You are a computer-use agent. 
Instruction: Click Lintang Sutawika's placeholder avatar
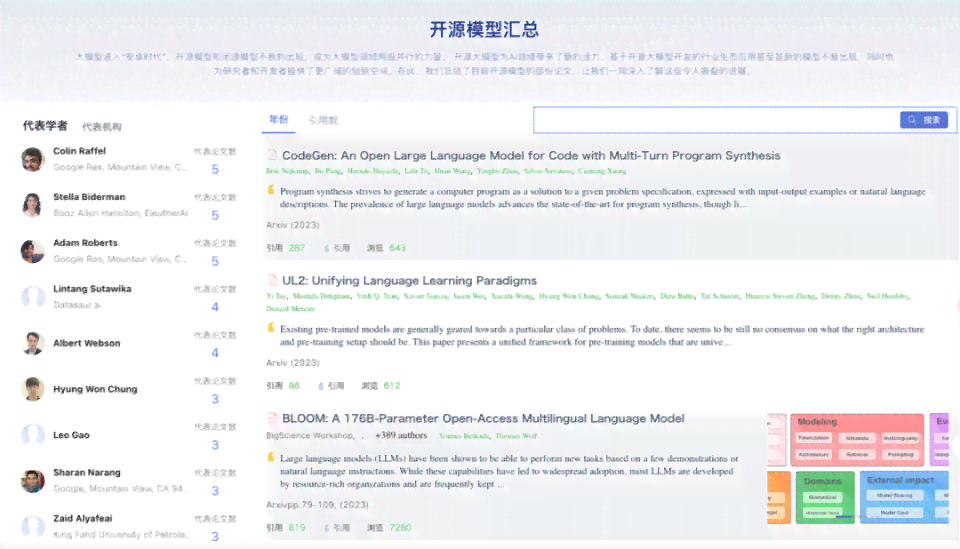(32, 297)
